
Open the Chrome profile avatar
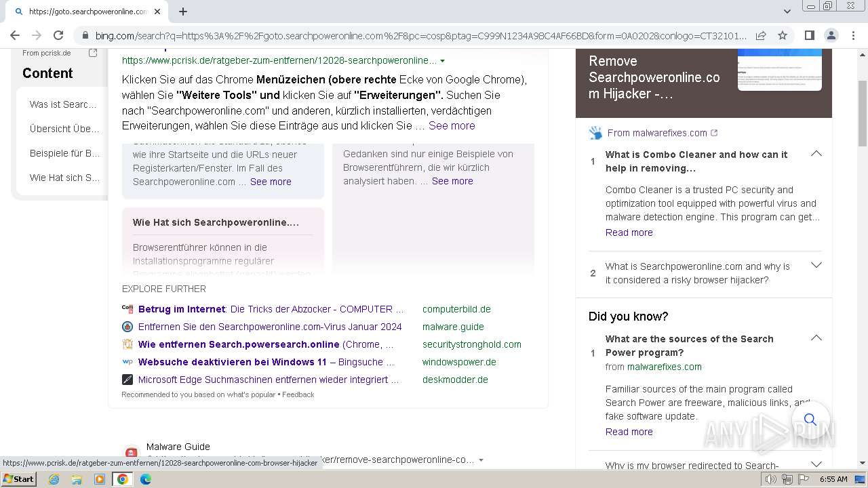(x=831, y=35)
